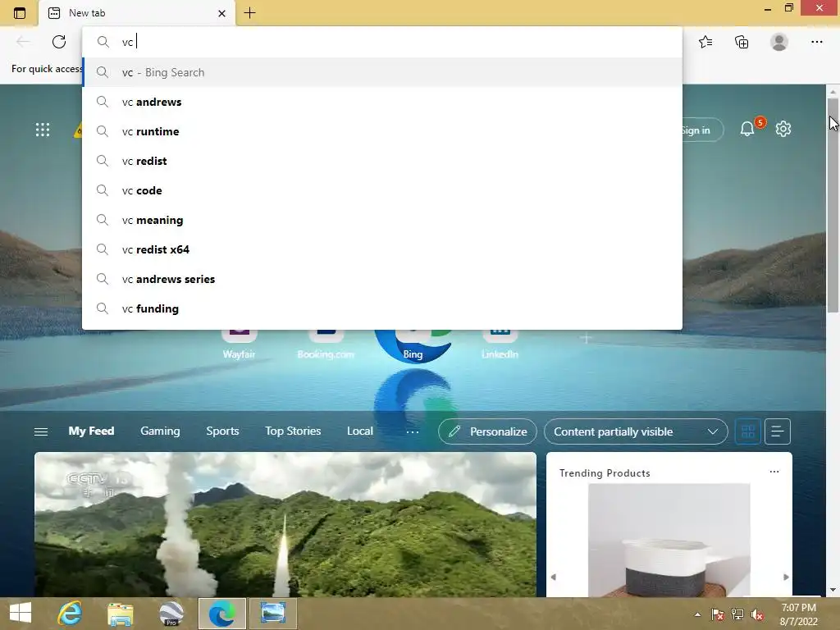840x630 pixels.
Task: Open the Booking.com quick link
Action: [x=326, y=345]
